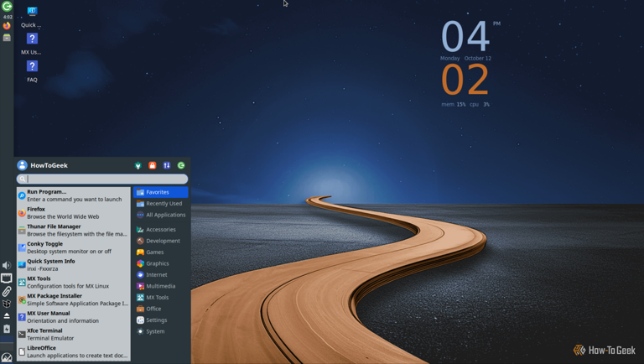The width and height of the screenshot is (644, 364).
Task: Select the Favorites category
Action: (161, 192)
